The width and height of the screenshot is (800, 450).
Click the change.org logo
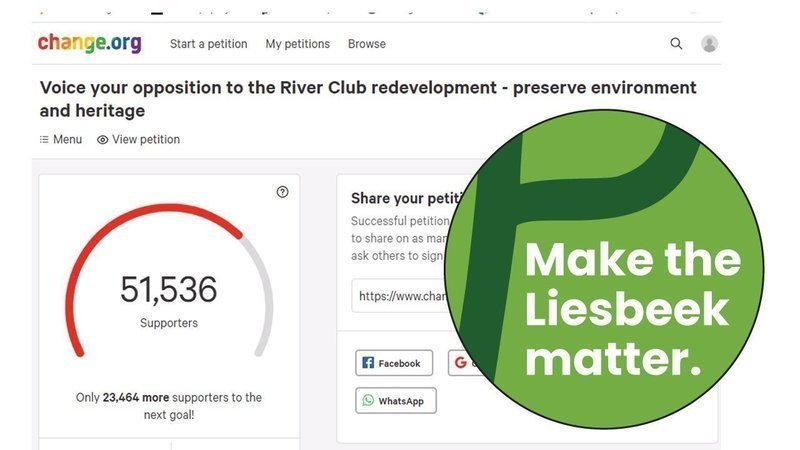pyautogui.click(x=89, y=44)
